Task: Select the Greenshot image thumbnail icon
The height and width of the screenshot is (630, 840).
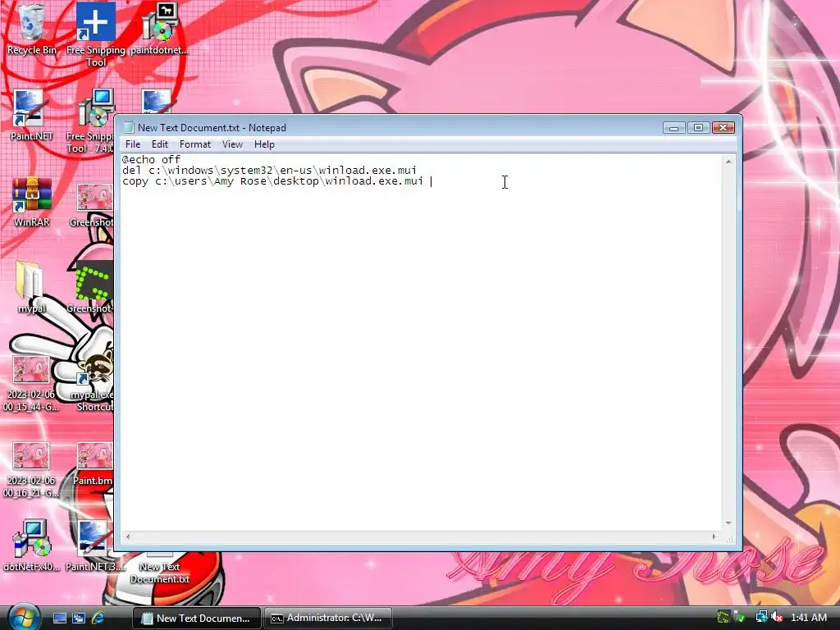Action: pos(92,204)
